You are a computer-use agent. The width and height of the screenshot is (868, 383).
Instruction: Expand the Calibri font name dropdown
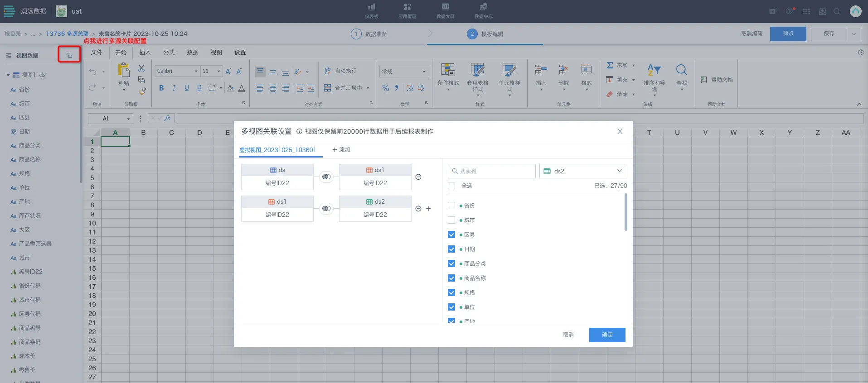click(196, 71)
